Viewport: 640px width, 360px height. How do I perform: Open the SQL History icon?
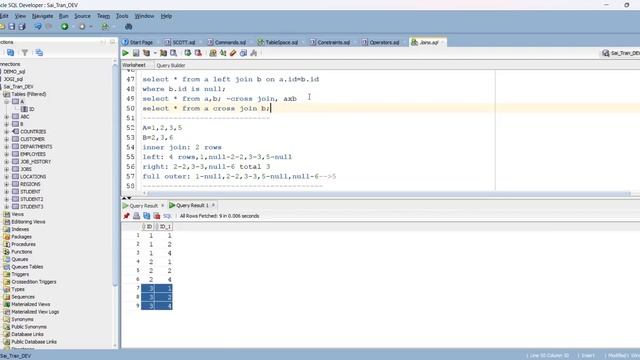[243, 53]
